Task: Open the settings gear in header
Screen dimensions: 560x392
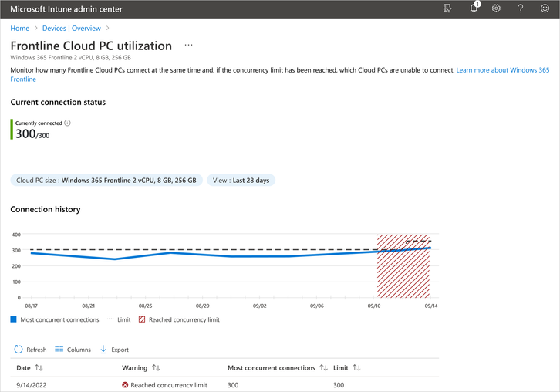Action: pyautogui.click(x=496, y=8)
